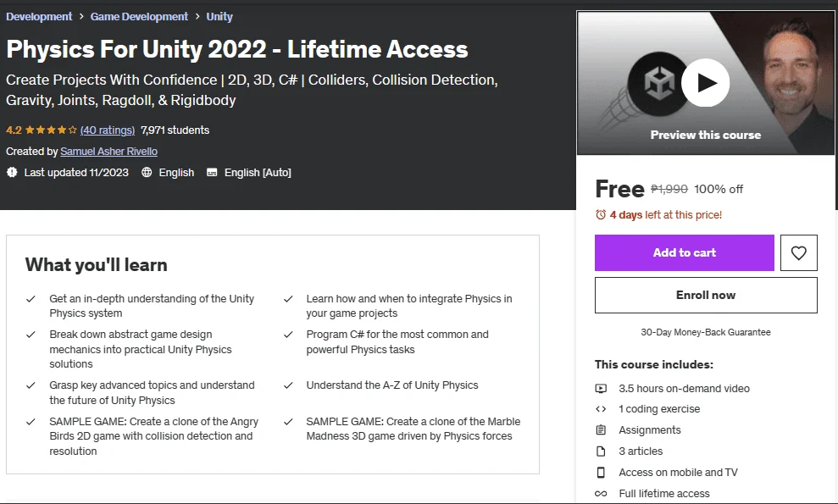The image size is (838, 504).
Task: Click the infinity lifetime access icon
Action: point(601,493)
